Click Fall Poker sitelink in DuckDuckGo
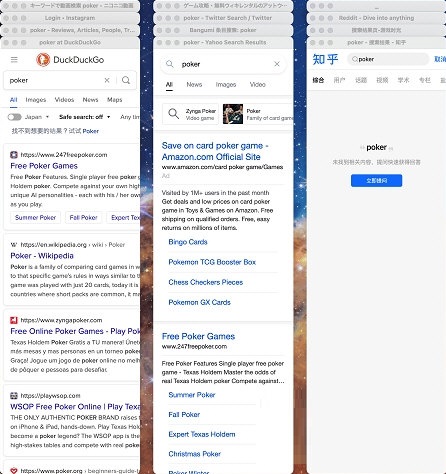 (83, 217)
